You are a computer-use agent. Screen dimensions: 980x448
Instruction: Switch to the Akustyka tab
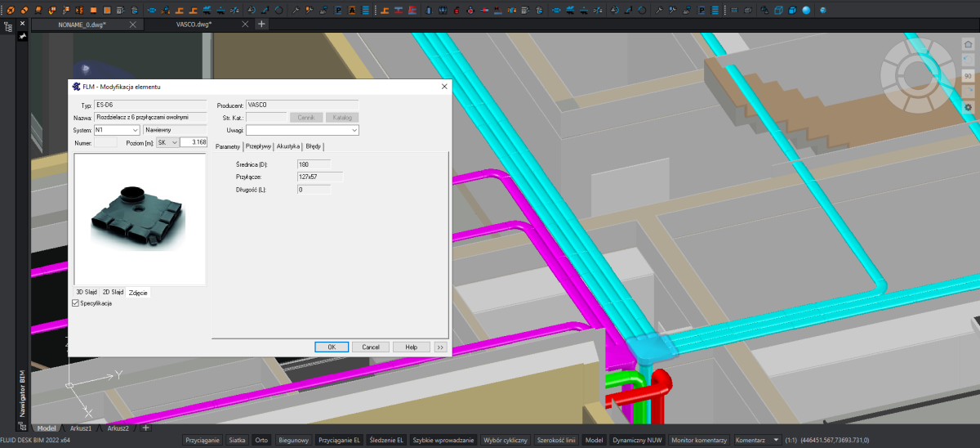(288, 146)
